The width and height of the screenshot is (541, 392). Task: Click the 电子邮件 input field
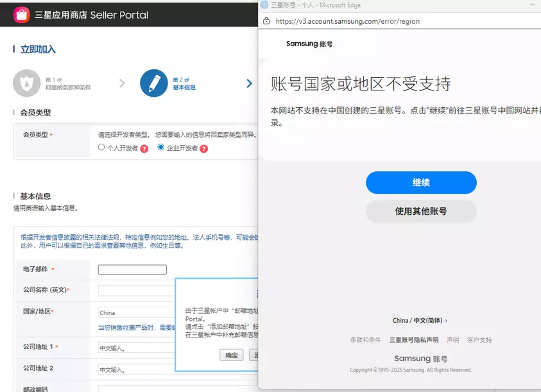(132, 269)
